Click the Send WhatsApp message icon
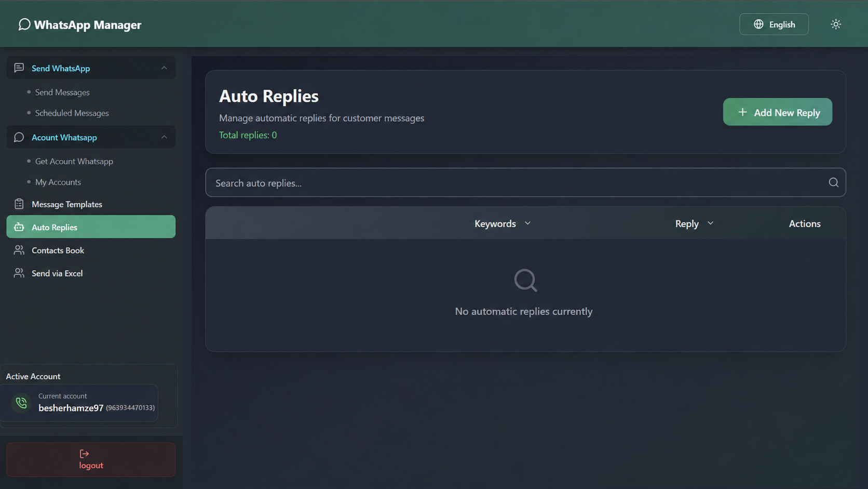Image resolution: width=868 pixels, height=489 pixels. (x=19, y=68)
